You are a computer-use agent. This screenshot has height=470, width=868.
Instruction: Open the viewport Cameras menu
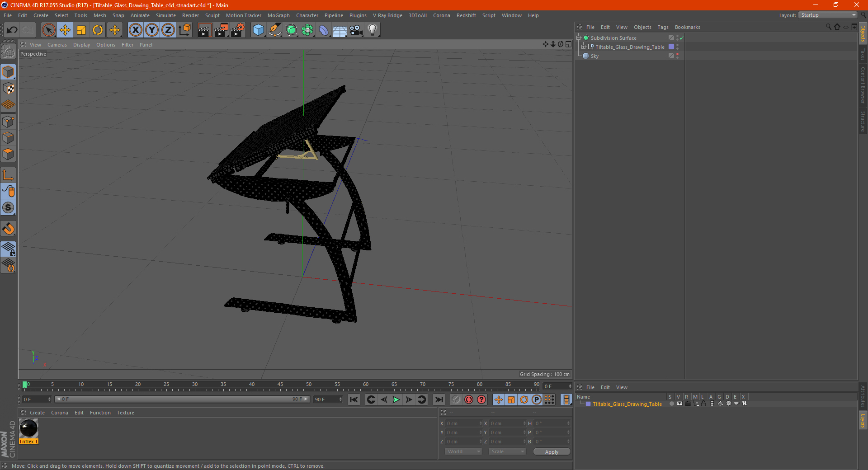57,45
